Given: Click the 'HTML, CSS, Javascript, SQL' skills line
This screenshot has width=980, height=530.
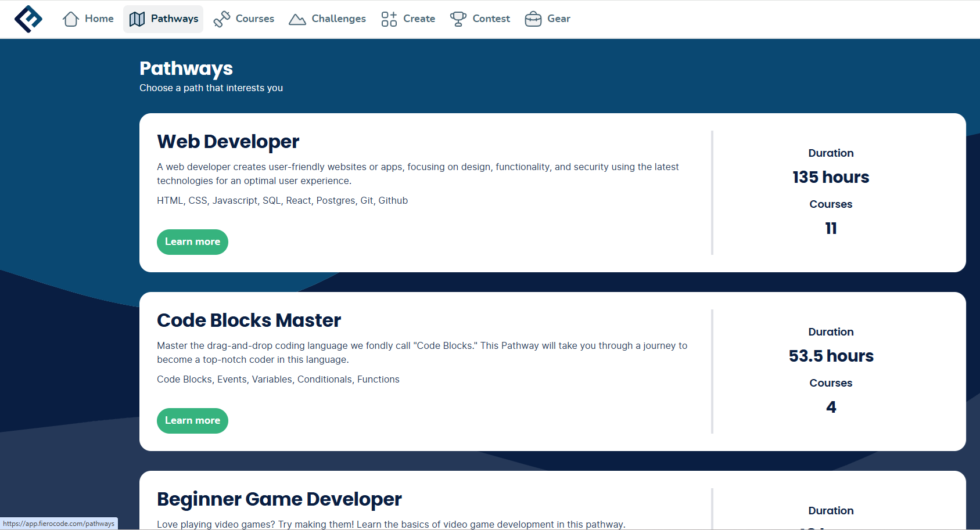Looking at the screenshot, I should [282, 200].
